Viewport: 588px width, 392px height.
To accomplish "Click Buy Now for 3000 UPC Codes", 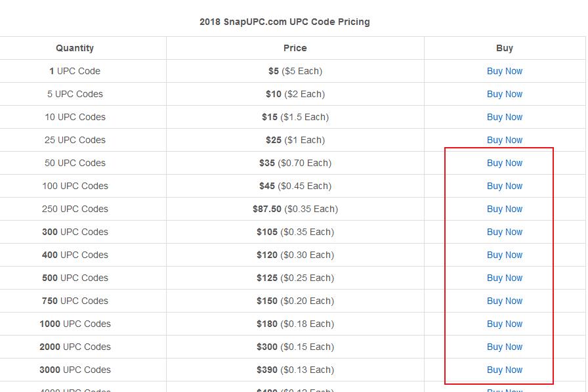I will point(504,370).
